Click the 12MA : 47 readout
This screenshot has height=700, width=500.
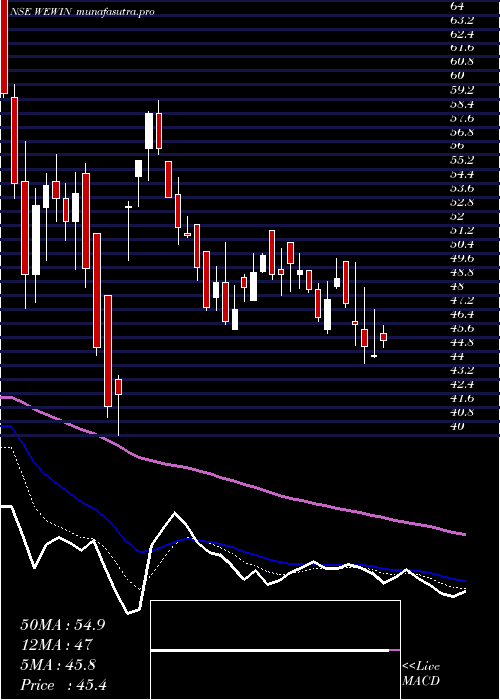coord(57,645)
